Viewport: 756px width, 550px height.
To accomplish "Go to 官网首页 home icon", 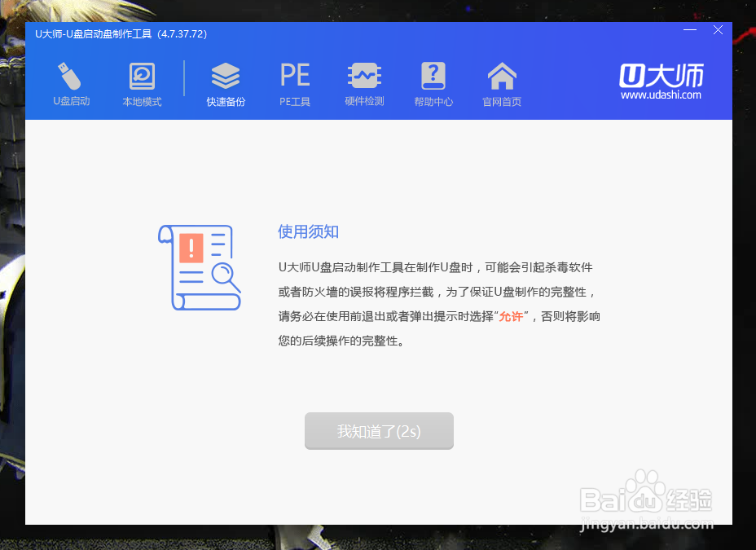I will point(502,83).
